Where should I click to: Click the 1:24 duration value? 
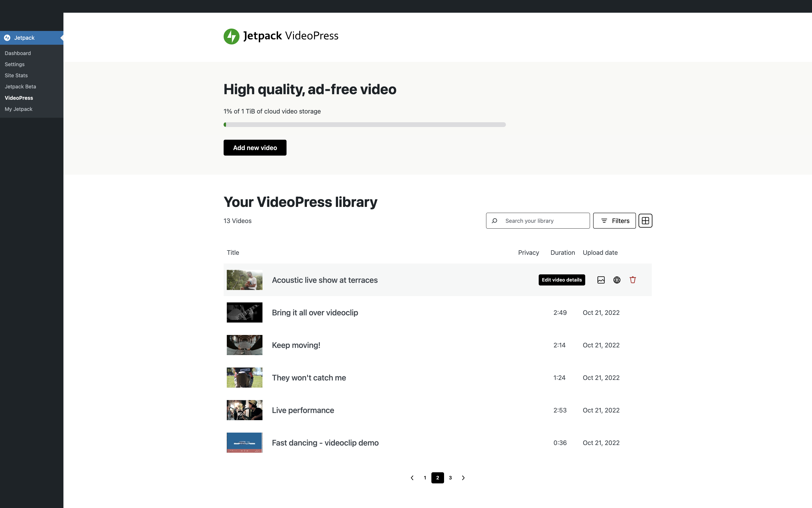click(x=559, y=378)
